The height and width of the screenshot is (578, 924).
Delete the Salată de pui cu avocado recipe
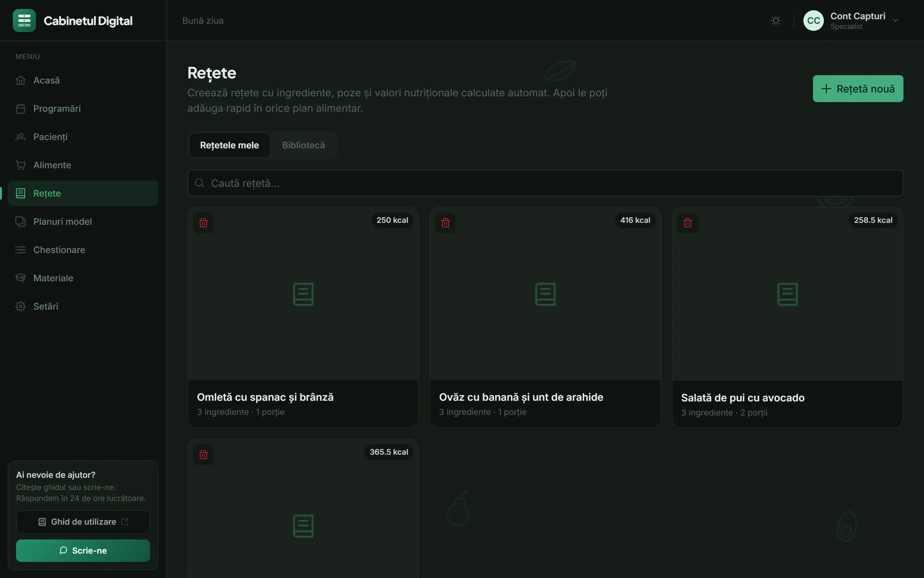[688, 223]
